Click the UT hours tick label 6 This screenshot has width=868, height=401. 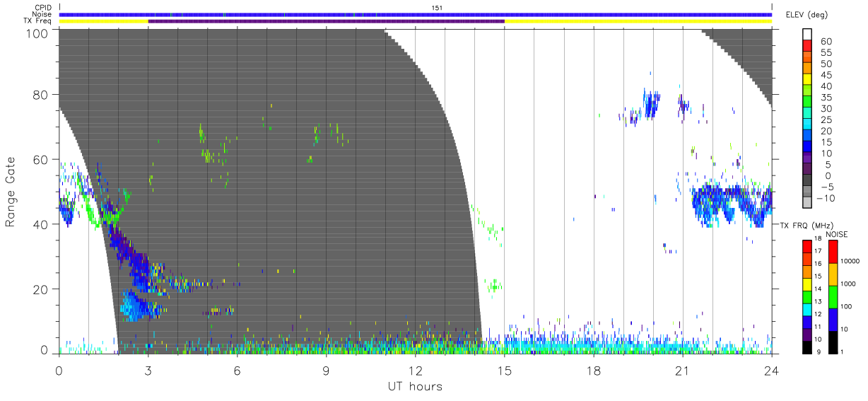[237, 371]
